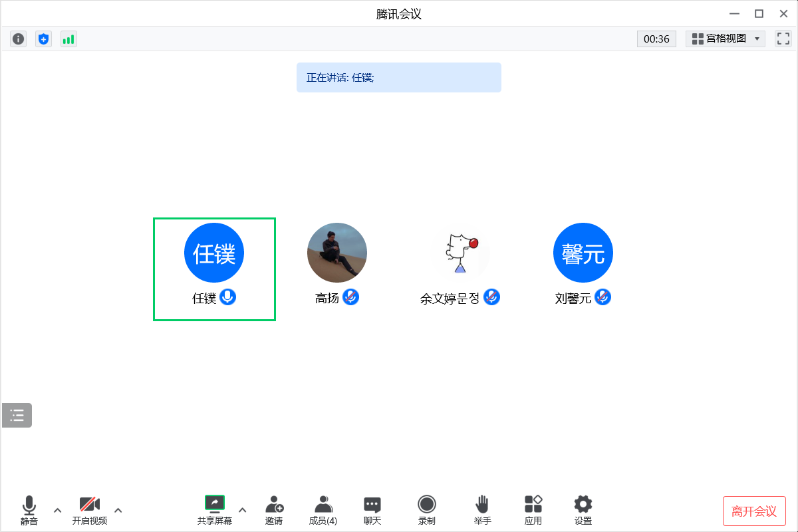Open Settings (设置) gear
Image resolution: width=798 pixels, height=532 pixels.
pos(583,510)
